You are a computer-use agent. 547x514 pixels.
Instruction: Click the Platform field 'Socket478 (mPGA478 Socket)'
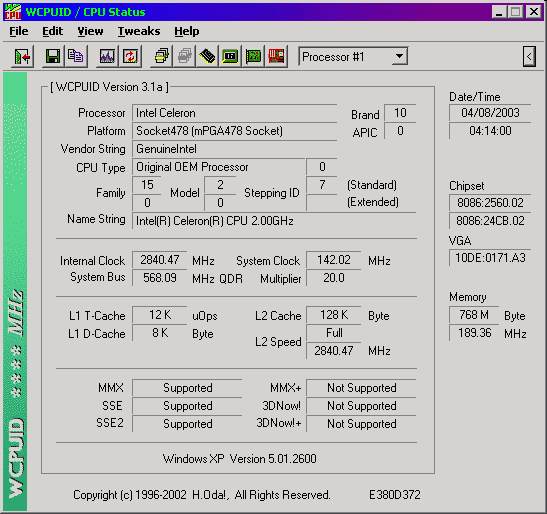coord(234,131)
